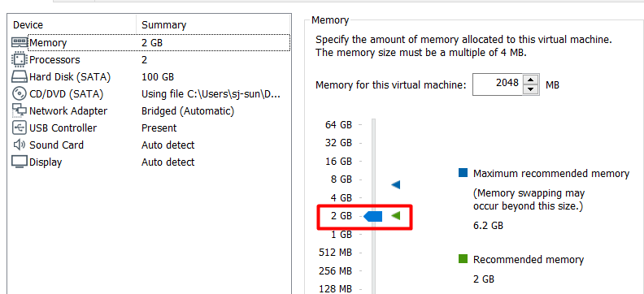The image size is (644, 294).
Task: Click the green recommended memory marker
Action: pos(395,215)
